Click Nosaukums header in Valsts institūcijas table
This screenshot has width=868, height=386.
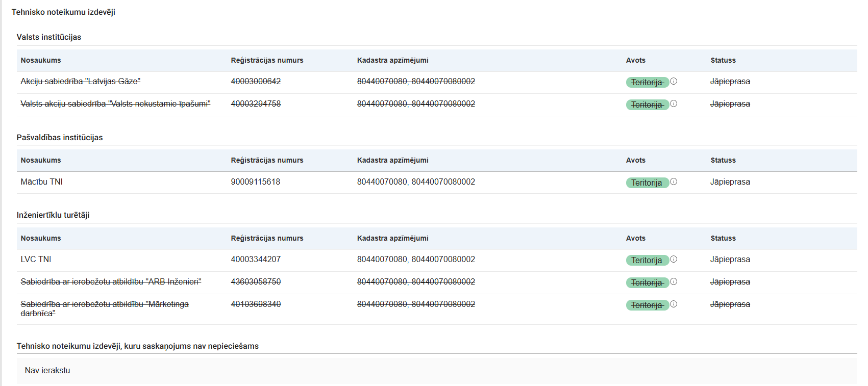41,60
